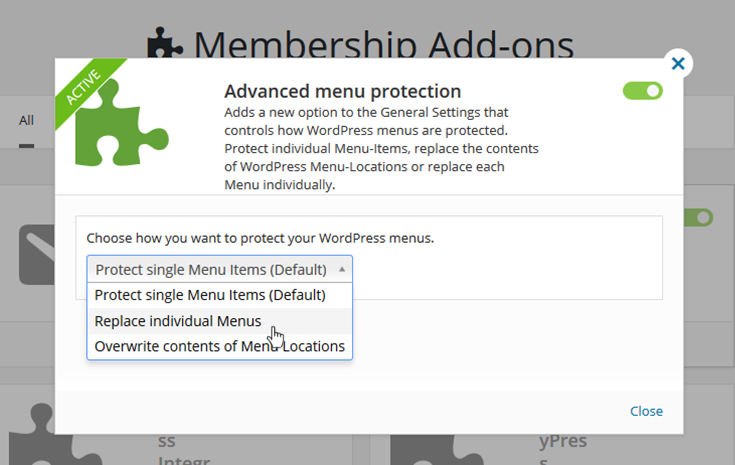Close the add-on dialog with the X icon
This screenshot has width=735, height=465.
pyautogui.click(x=678, y=64)
